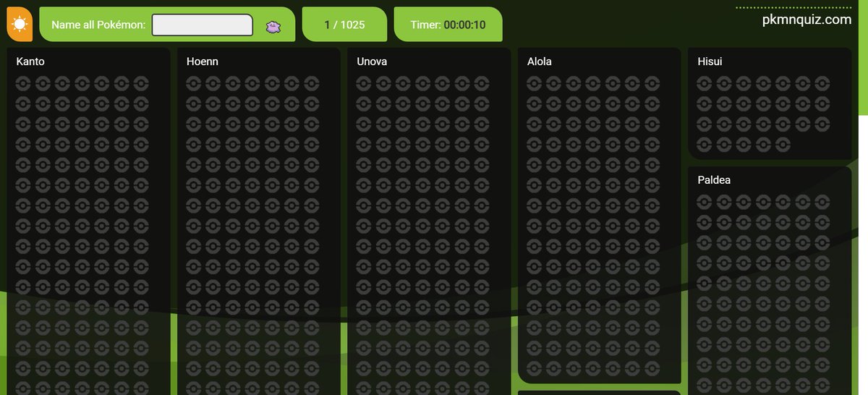This screenshot has width=868, height=395.
Task: Select the first Pokéball slot in Hisui panel
Action: click(x=704, y=83)
